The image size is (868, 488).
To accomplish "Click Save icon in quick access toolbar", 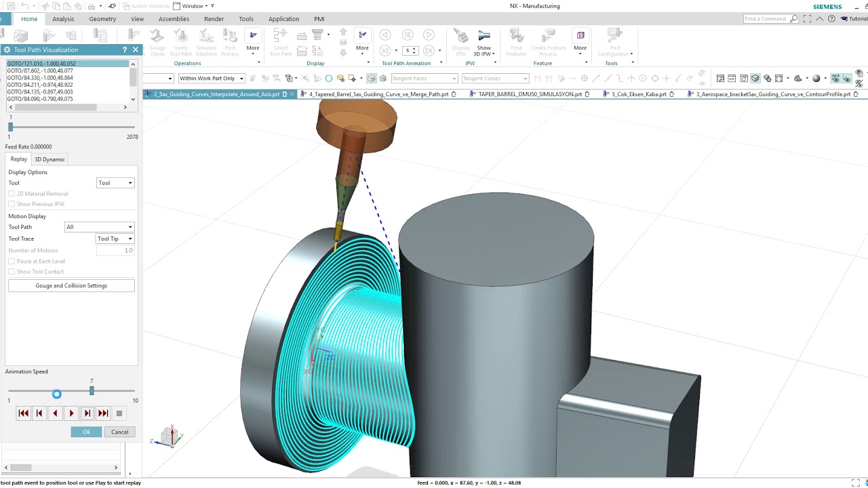I will (10, 6).
